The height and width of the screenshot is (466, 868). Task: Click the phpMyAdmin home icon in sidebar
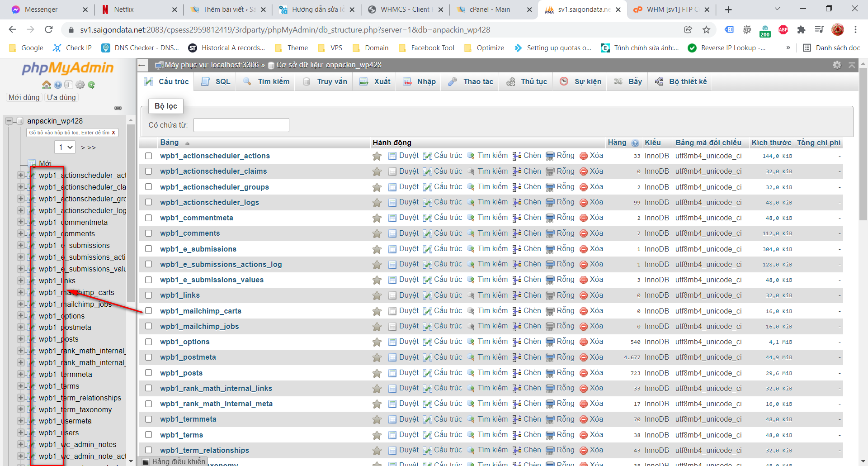click(x=46, y=85)
